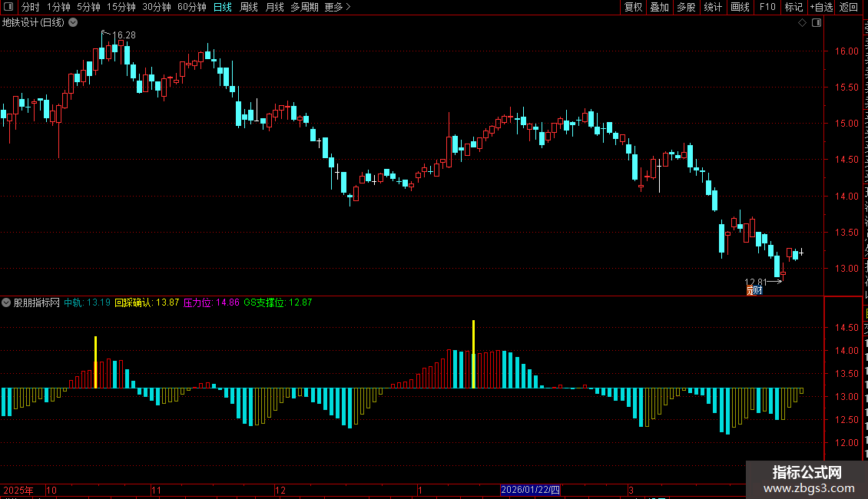Select the 15分钟 period
The image size is (868, 499).
pos(121,7)
